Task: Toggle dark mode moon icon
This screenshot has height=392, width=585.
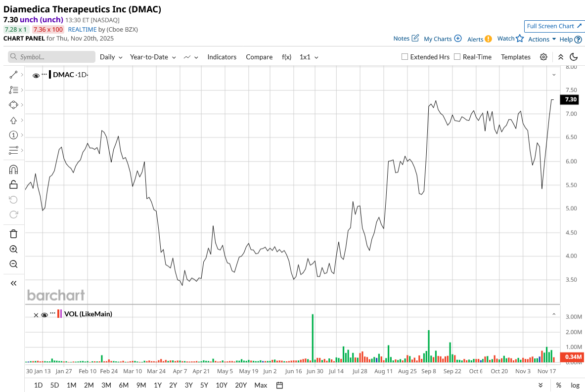Action: pos(574,57)
